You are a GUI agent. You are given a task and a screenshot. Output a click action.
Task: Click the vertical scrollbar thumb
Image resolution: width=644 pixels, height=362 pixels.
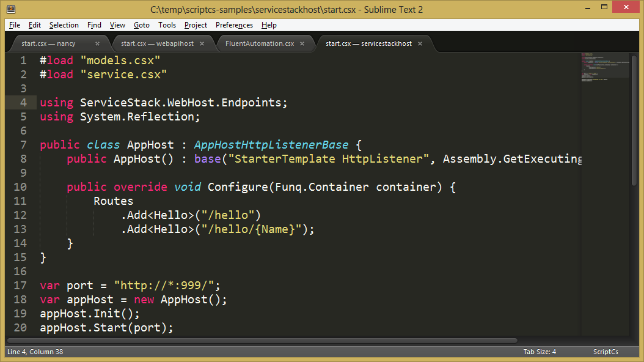634,120
